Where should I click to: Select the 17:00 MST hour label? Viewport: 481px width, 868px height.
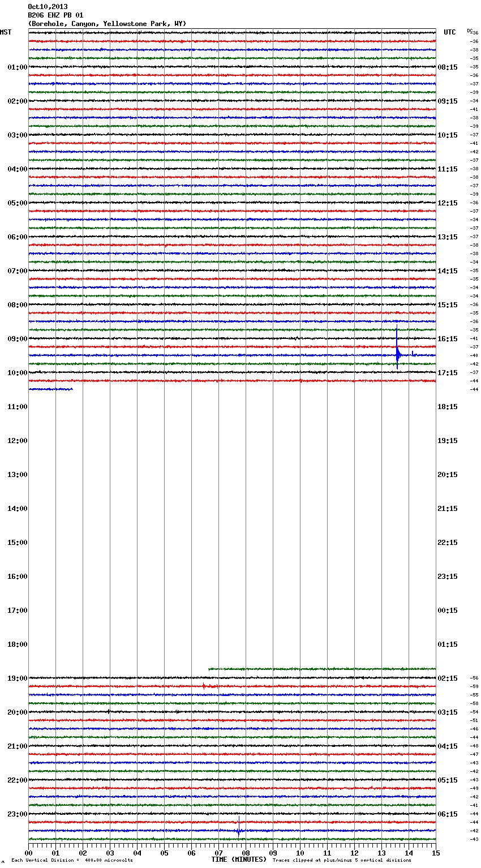18,611
